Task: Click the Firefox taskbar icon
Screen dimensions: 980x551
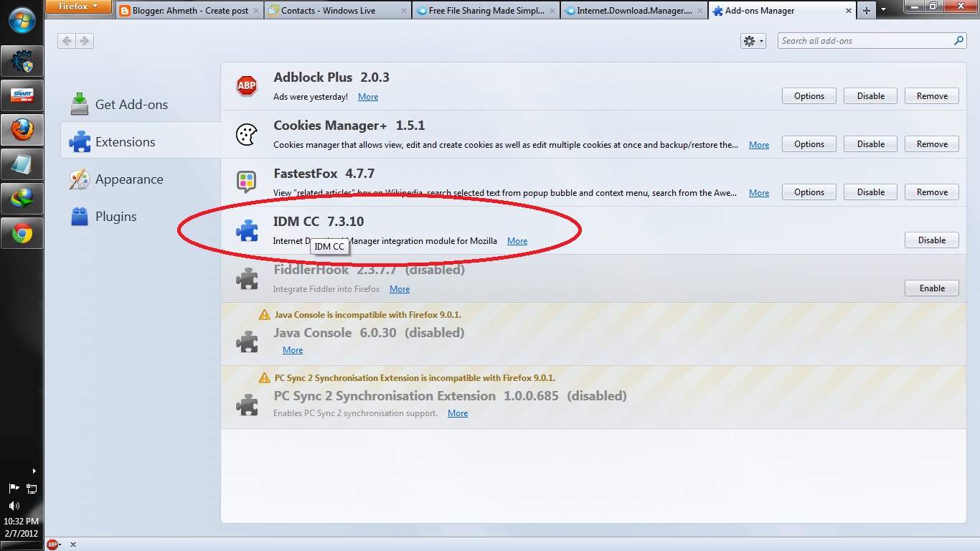Action: tap(22, 129)
